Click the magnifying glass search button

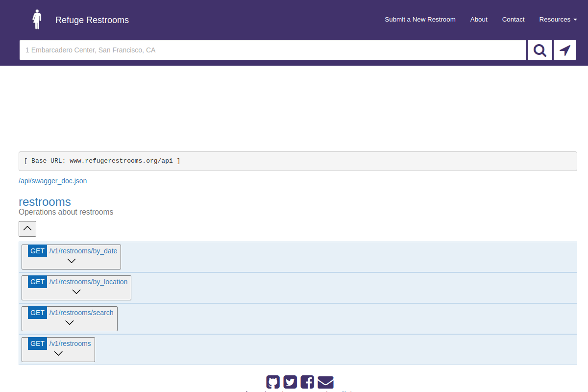click(x=540, y=50)
